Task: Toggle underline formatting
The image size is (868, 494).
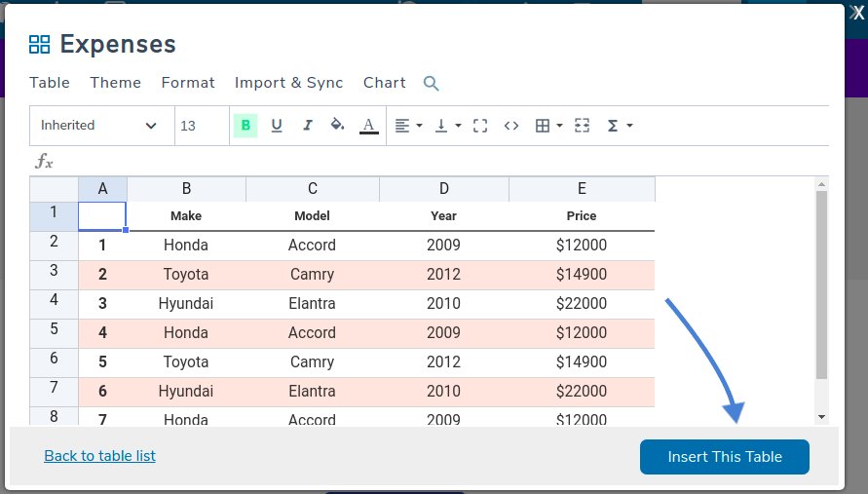Action: [277, 126]
